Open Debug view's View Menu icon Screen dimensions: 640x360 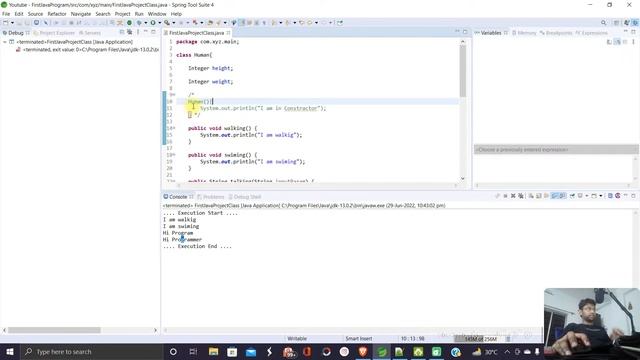point(138,32)
